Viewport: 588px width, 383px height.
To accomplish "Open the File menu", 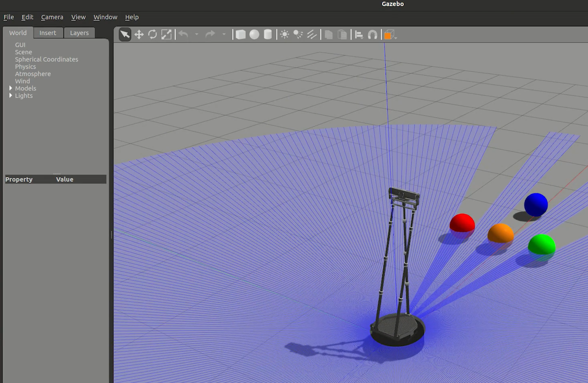I will coord(9,17).
